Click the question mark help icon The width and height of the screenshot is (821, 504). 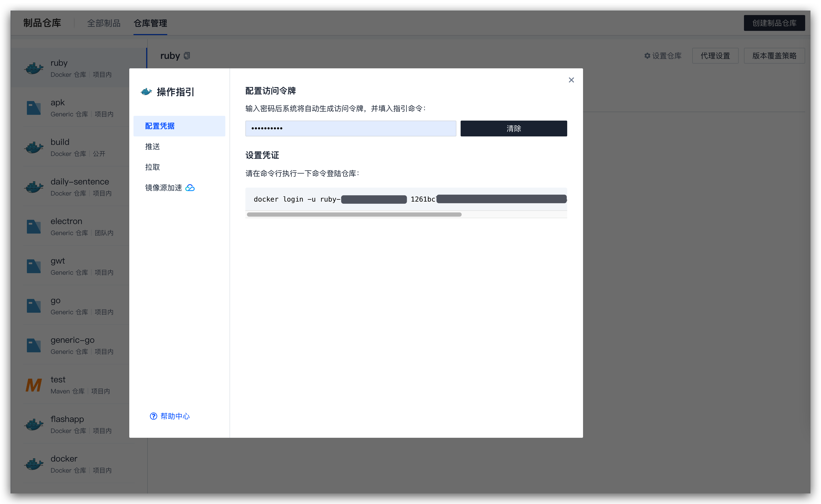[153, 416]
